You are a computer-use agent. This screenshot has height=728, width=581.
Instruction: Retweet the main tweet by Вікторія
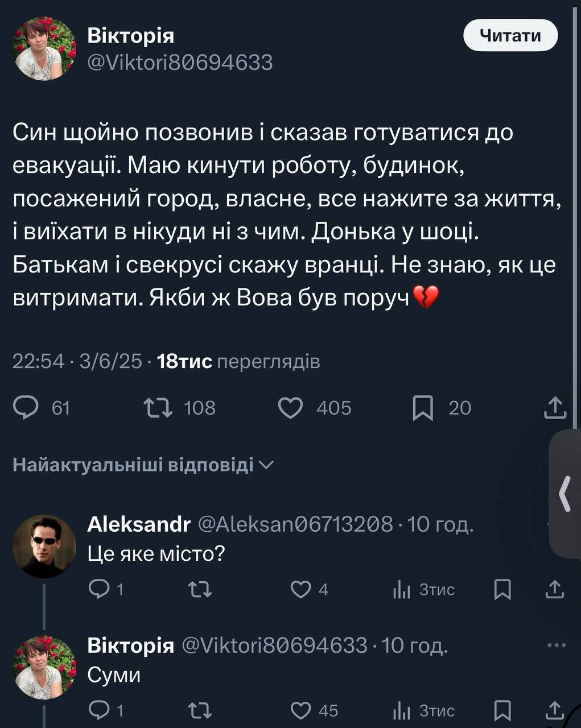tap(158, 408)
